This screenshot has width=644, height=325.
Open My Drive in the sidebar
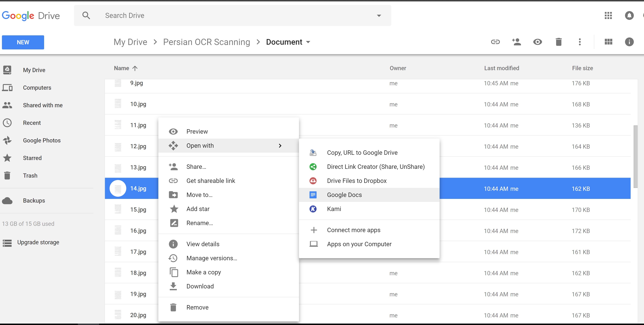[x=34, y=70]
